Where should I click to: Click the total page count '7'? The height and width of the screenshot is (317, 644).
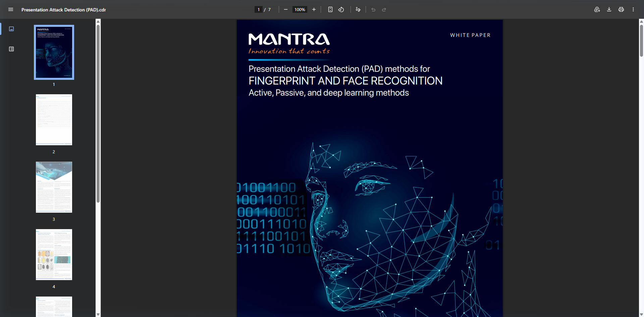(269, 10)
